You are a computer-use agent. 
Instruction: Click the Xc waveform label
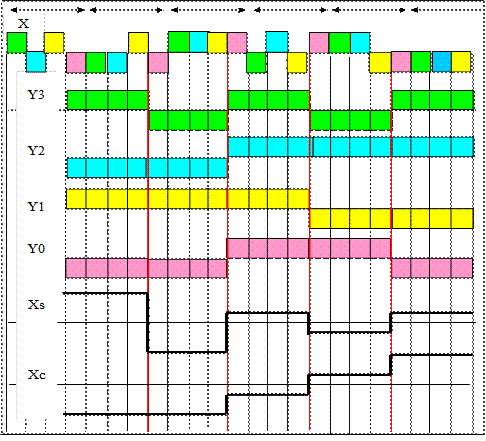pyautogui.click(x=36, y=375)
